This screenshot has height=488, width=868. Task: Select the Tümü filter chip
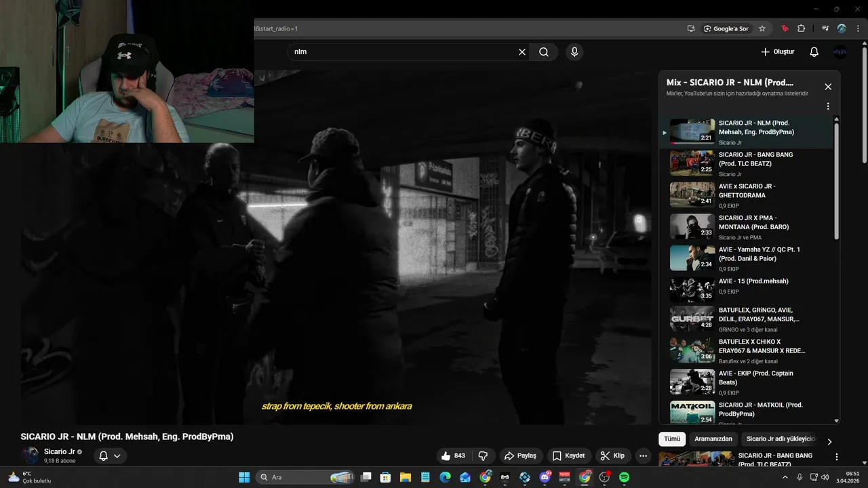click(672, 439)
